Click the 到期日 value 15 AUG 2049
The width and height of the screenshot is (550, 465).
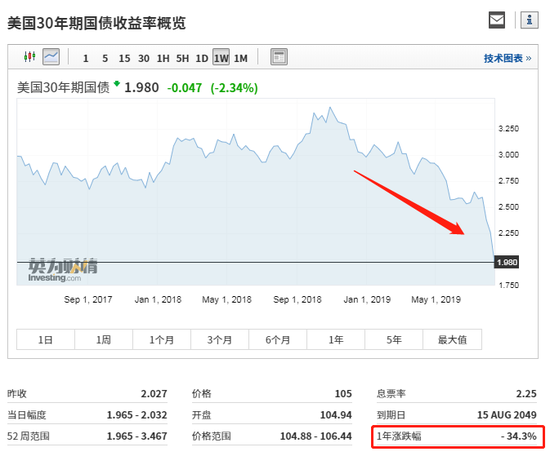point(507,415)
